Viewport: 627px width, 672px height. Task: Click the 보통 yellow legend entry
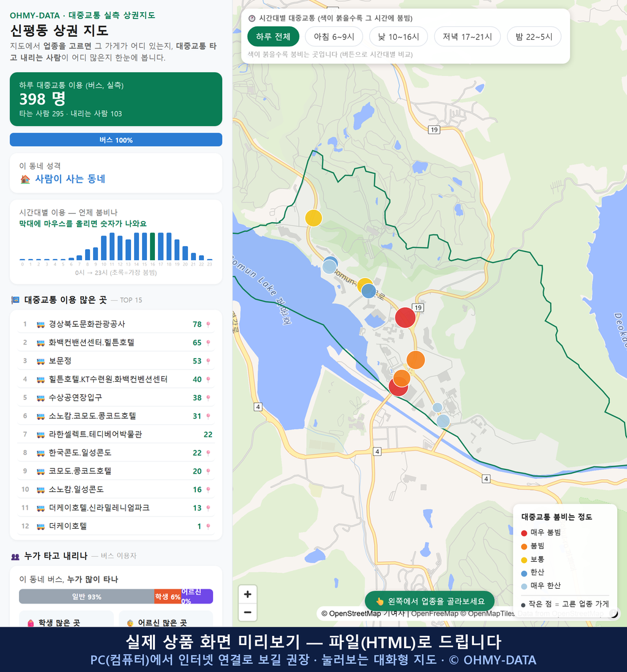pos(533,560)
